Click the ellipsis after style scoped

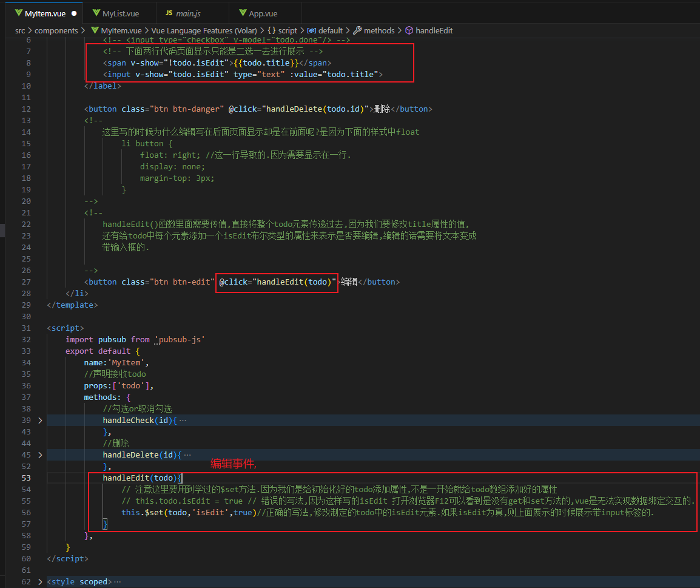pos(118,582)
